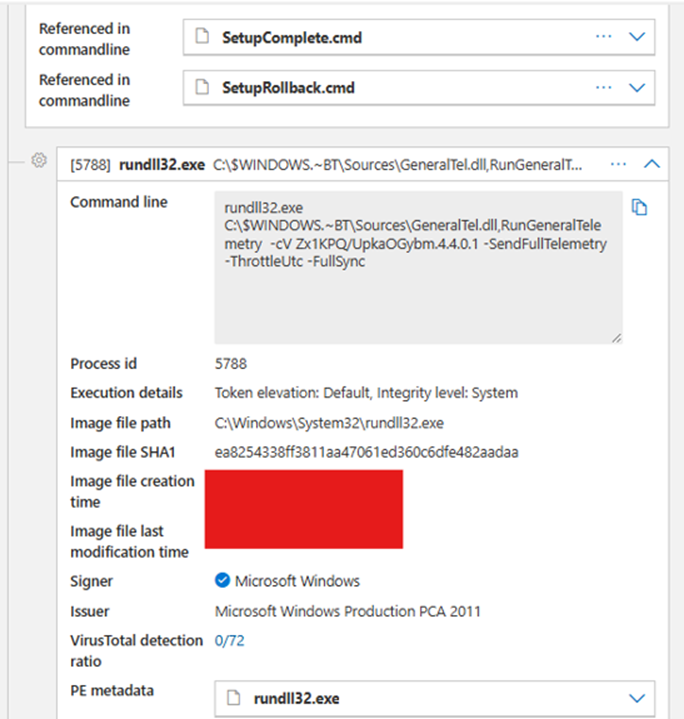Click the verified signer checkmark badge
The width and height of the screenshot is (684, 719).
point(222,581)
